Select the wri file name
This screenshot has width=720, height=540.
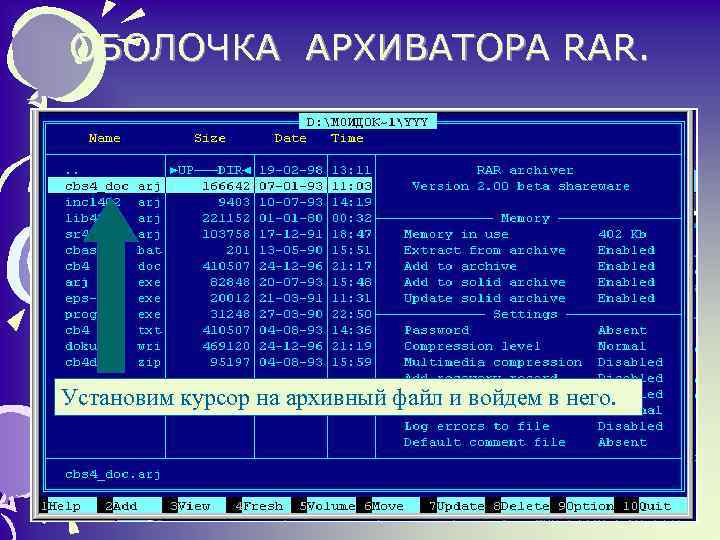(x=112, y=346)
